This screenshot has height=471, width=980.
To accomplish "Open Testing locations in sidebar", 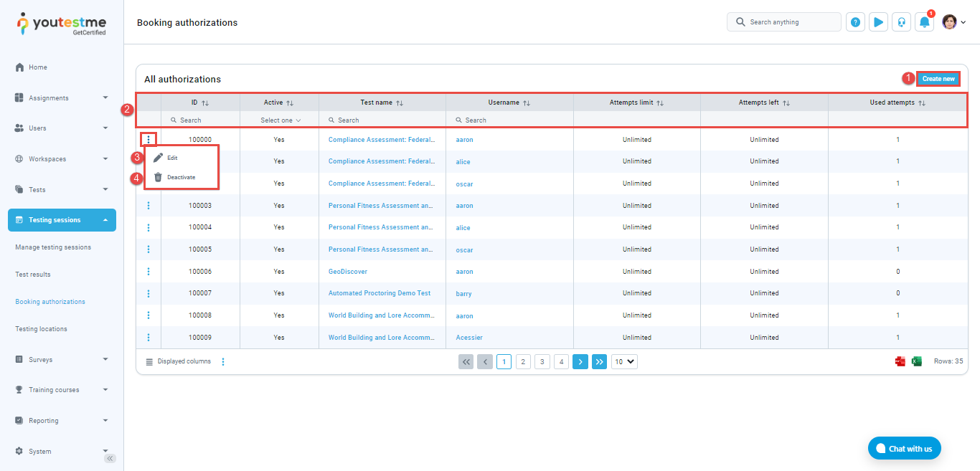I will (x=41, y=329).
